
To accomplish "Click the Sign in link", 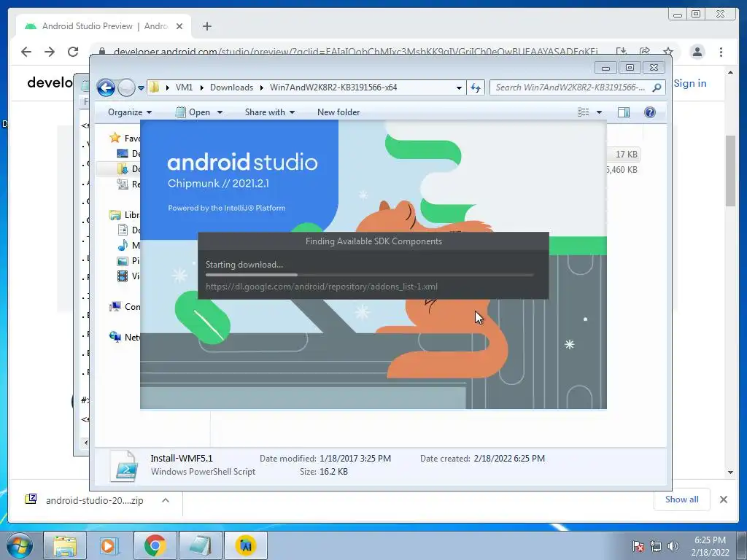I will click(690, 83).
